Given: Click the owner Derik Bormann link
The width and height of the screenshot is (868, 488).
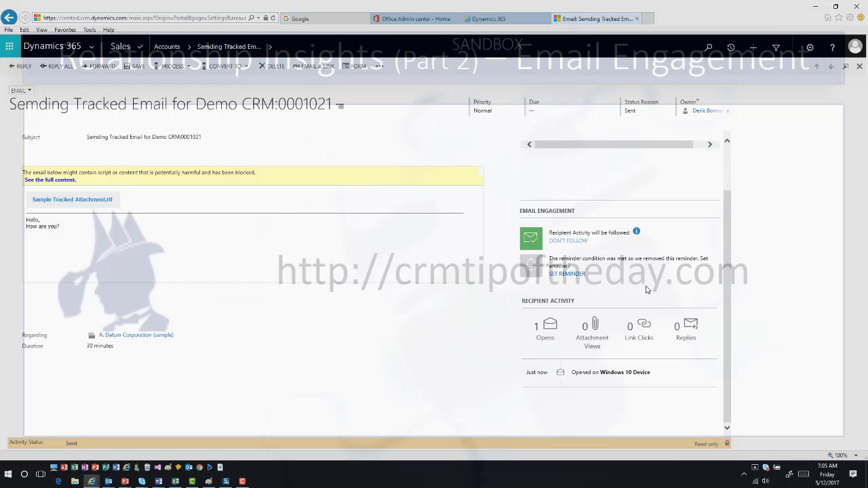Looking at the screenshot, I should (x=708, y=110).
